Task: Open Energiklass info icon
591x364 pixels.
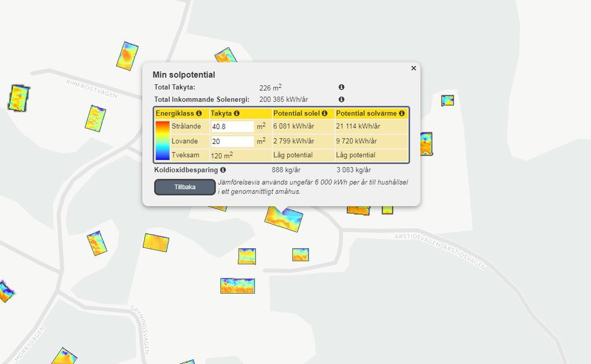Action: [x=199, y=113]
